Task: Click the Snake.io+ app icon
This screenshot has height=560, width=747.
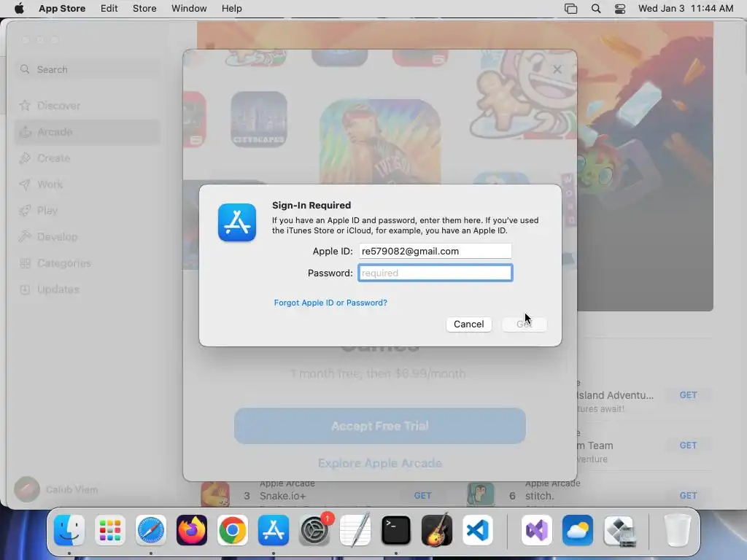Action: pos(215,495)
